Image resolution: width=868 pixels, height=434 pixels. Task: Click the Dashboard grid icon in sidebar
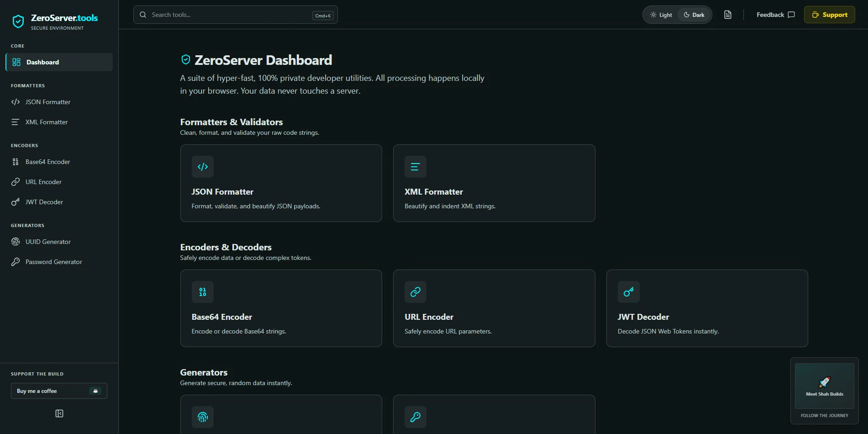16,62
